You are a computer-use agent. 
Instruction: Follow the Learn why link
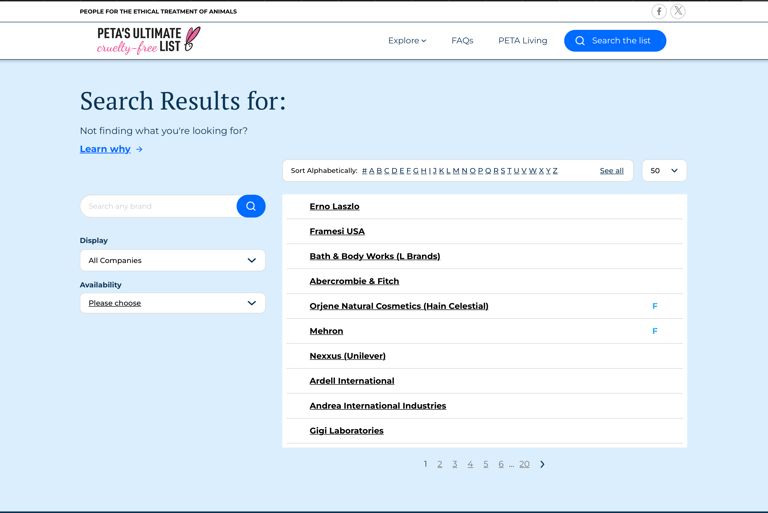tap(105, 149)
